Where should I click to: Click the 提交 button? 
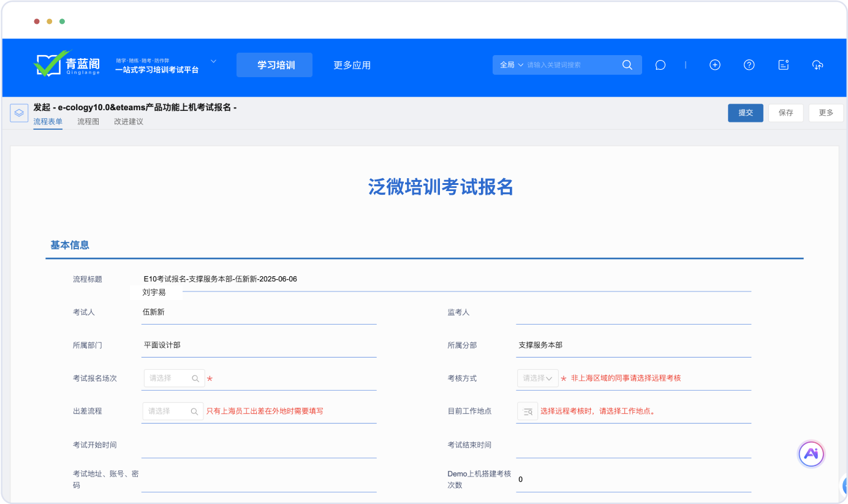tap(745, 113)
